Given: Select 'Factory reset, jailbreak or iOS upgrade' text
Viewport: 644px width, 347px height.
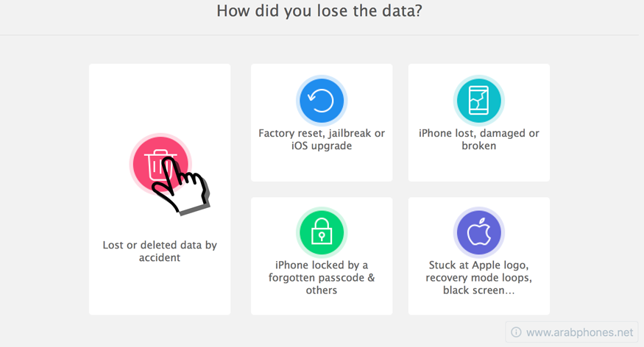Looking at the screenshot, I should pyautogui.click(x=322, y=140).
